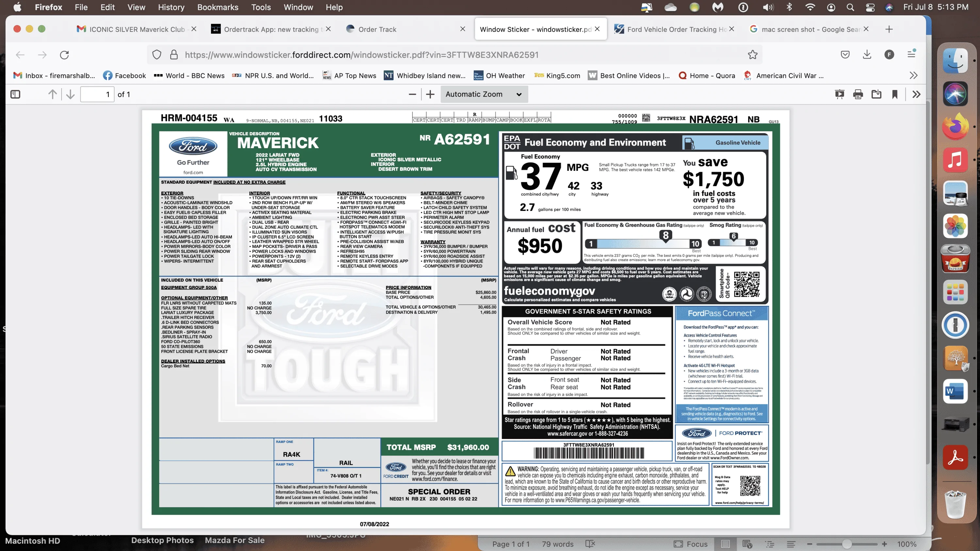Screen dimensions: 980x551
Task: Open Microsoft Word in the Dock
Action: 955,391
